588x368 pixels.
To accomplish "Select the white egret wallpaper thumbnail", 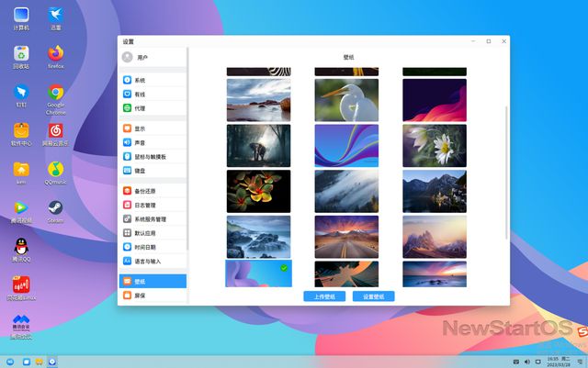I will click(x=346, y=100).
